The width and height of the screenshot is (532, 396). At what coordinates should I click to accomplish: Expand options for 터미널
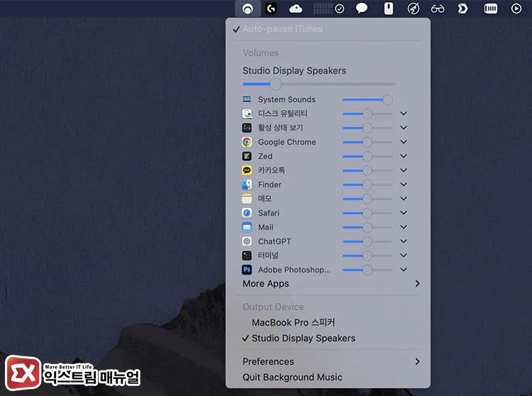(x=404, y=255)
